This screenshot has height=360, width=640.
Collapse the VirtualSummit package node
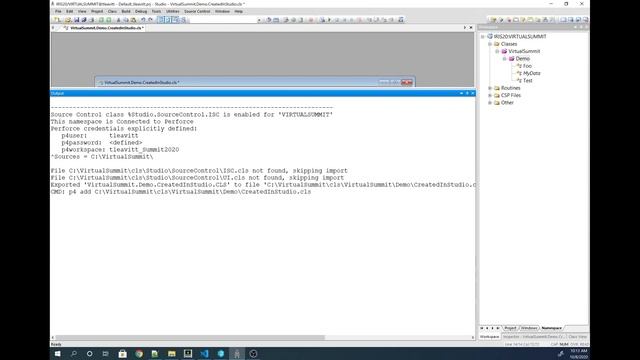coord(498,51)
